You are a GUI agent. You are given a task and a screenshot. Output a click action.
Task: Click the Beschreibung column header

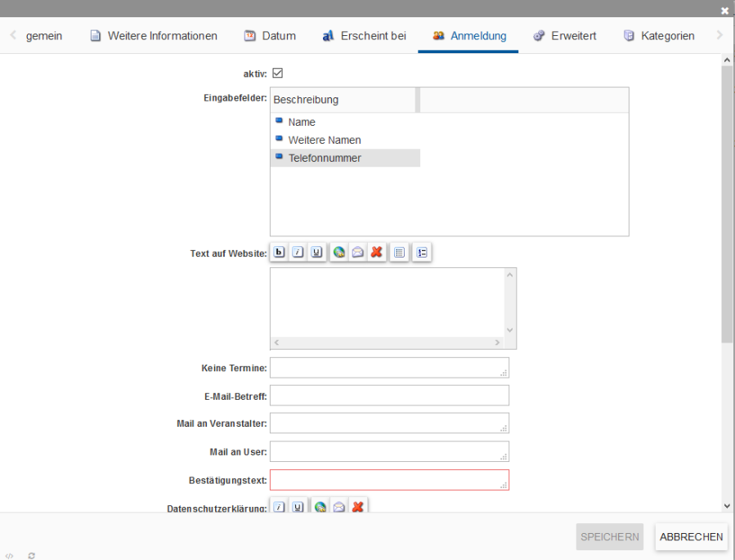(343, 100)
